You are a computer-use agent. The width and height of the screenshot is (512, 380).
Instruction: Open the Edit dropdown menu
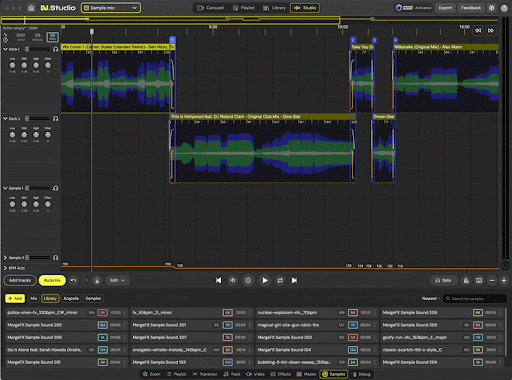coord(117,280)
